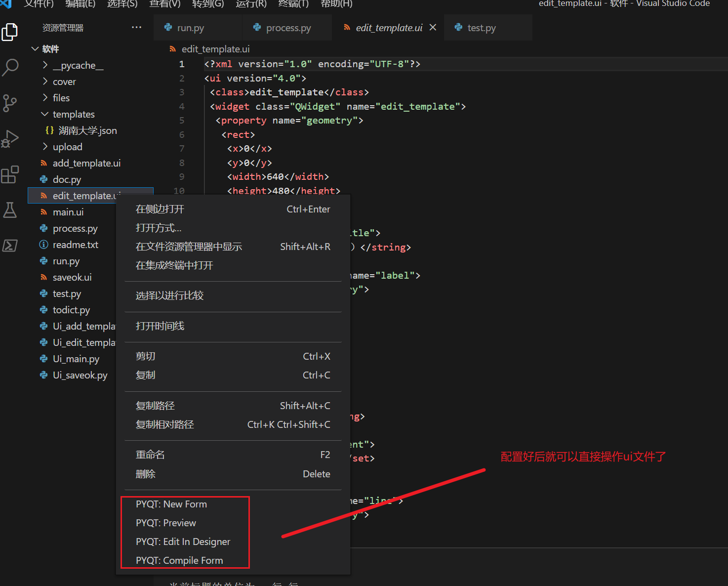Open the Explorer view in activity bar

10,33
